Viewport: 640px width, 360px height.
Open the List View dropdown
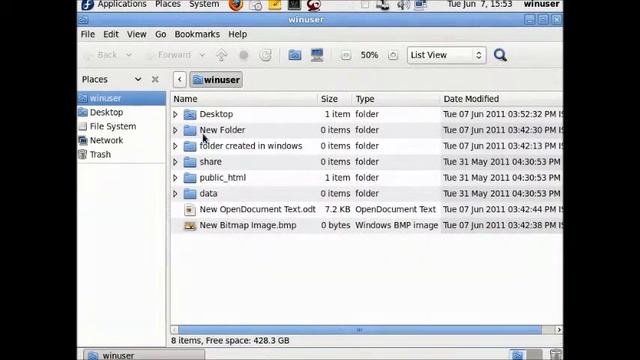(x=447, y=55)
